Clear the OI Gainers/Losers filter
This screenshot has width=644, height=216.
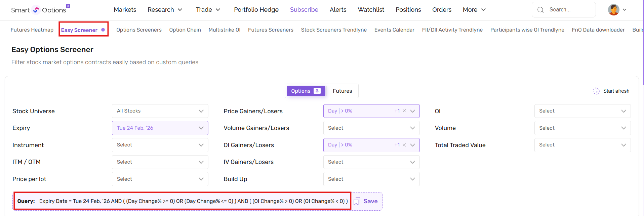point(404,145)
